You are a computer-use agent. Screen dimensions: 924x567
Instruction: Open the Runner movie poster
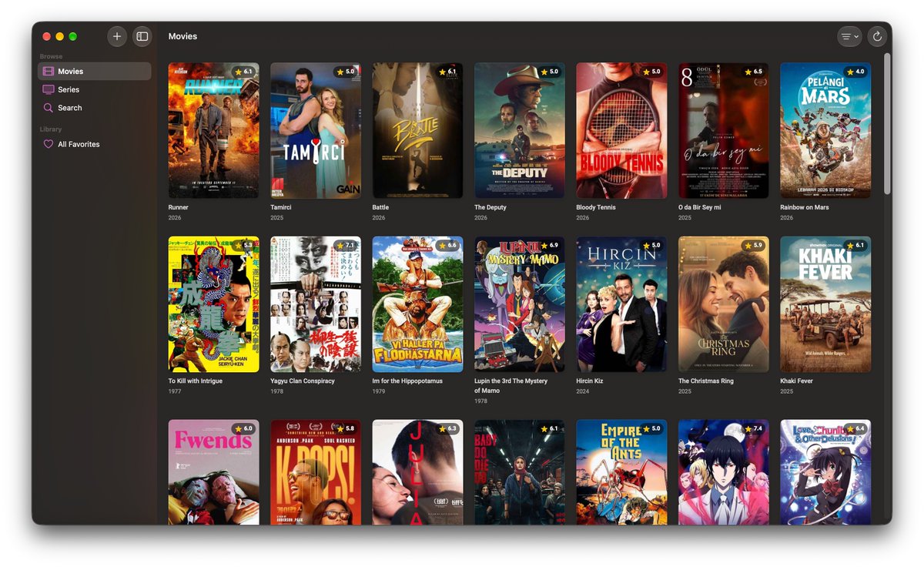(213, 130)
